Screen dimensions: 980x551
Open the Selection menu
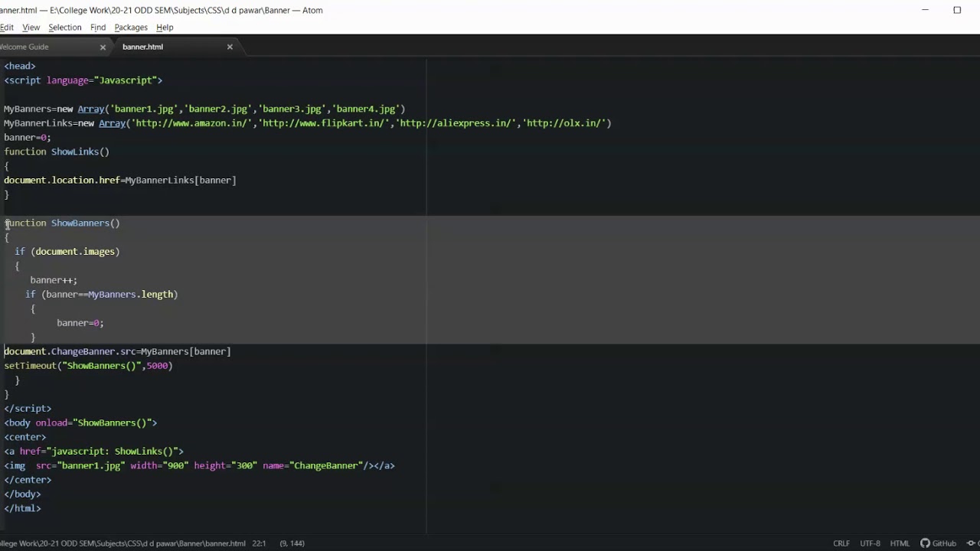click(x=64, y=27)
